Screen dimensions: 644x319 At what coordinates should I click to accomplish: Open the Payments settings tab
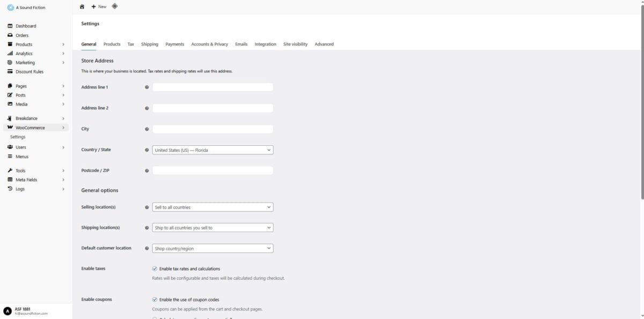pyautogui.click(x=174, y=44)
